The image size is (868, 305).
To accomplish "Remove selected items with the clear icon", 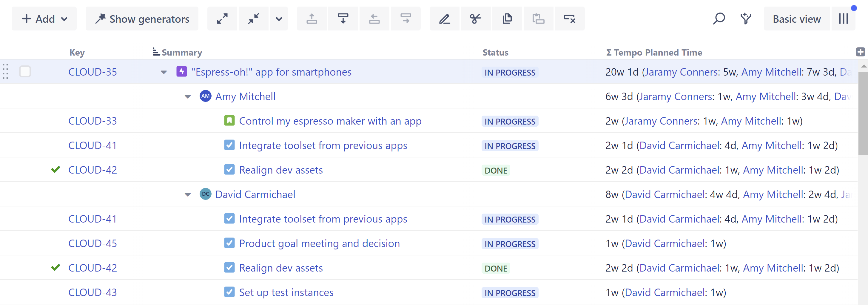I will tap(570, 19).
